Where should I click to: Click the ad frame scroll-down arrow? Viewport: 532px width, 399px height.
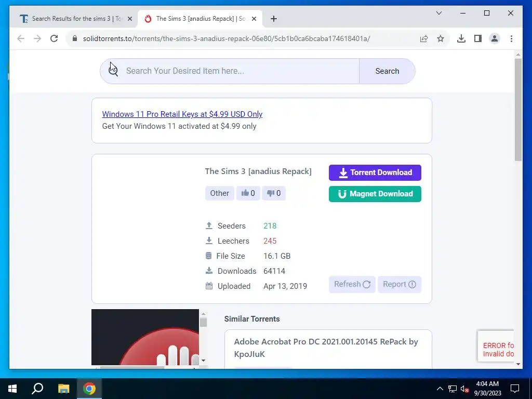pyautogui.click(x=203, y=361)
